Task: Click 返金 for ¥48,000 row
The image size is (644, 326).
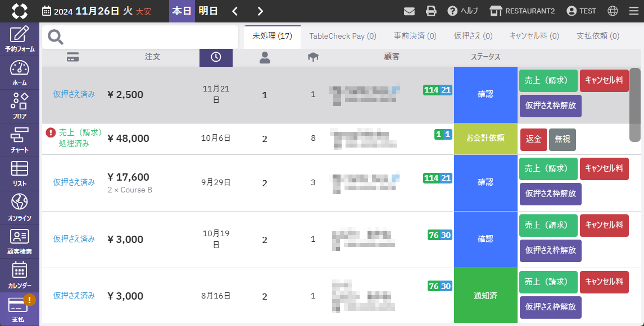Action: [x=533, y=139]
